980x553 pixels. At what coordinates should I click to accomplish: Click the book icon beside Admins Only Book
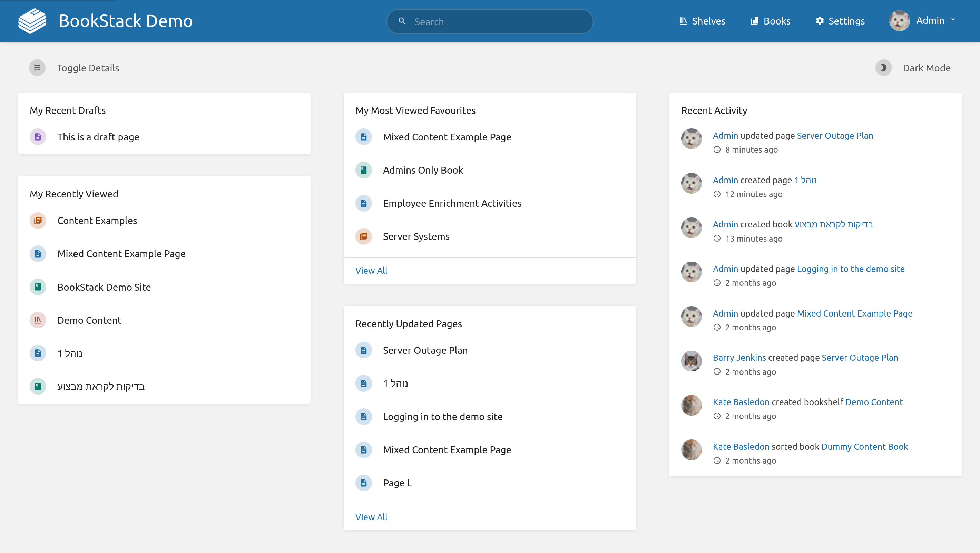click(364, 170)
